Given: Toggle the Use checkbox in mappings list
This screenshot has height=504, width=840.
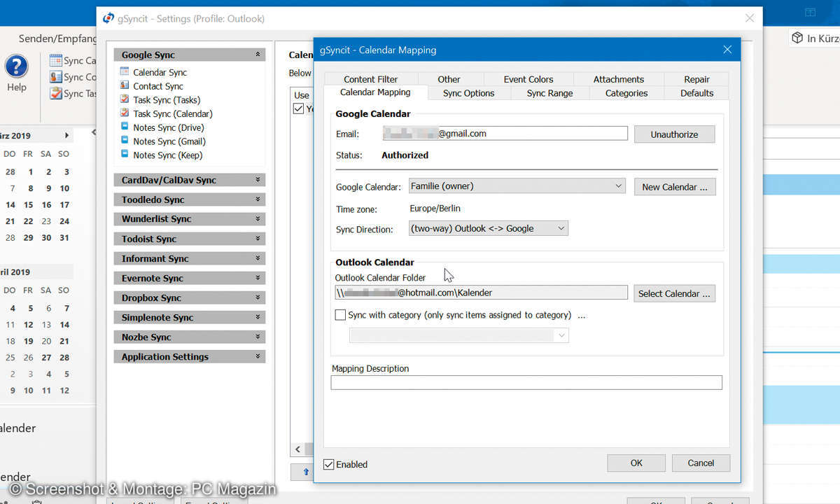Looking at the screenshot, I should coord(299,108).
